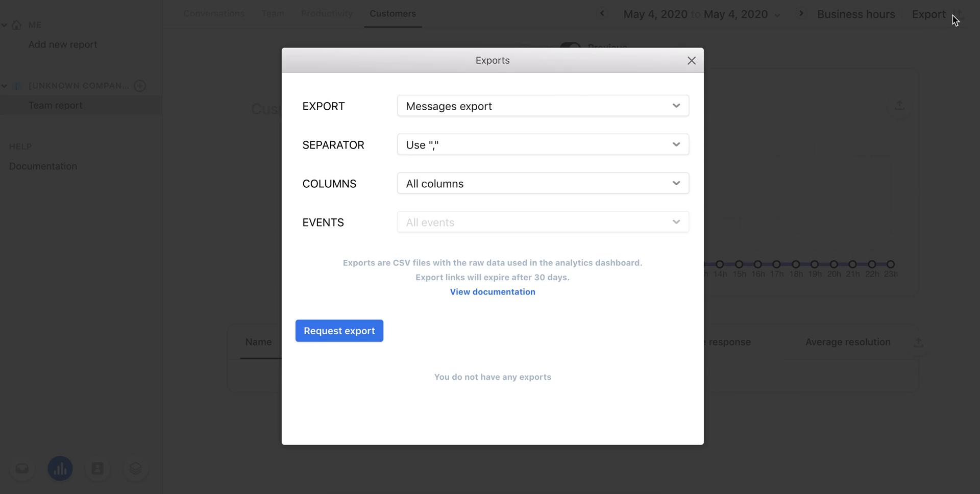Go to previous date range arrow
The image size is (980, 494).
click(x=602, y=14)
